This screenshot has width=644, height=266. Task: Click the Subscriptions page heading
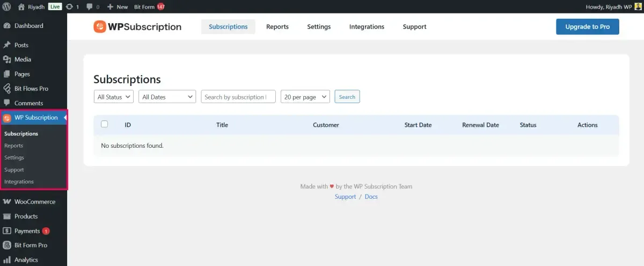(127, 79)
